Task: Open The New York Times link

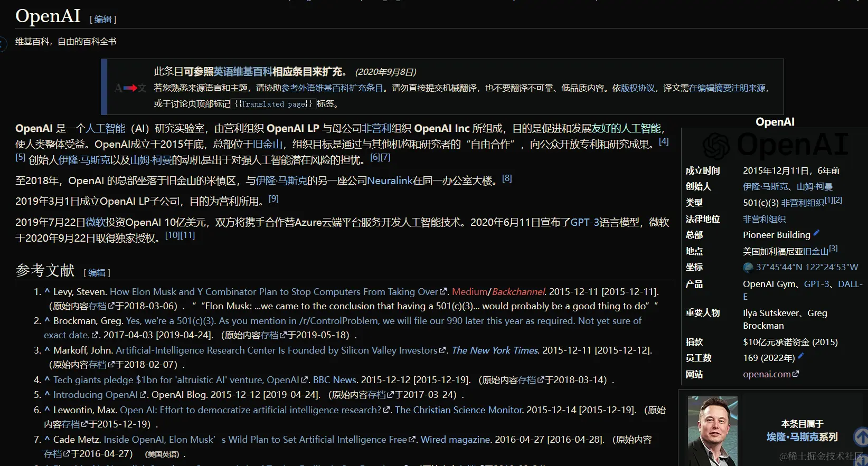Action: (495, 350)
